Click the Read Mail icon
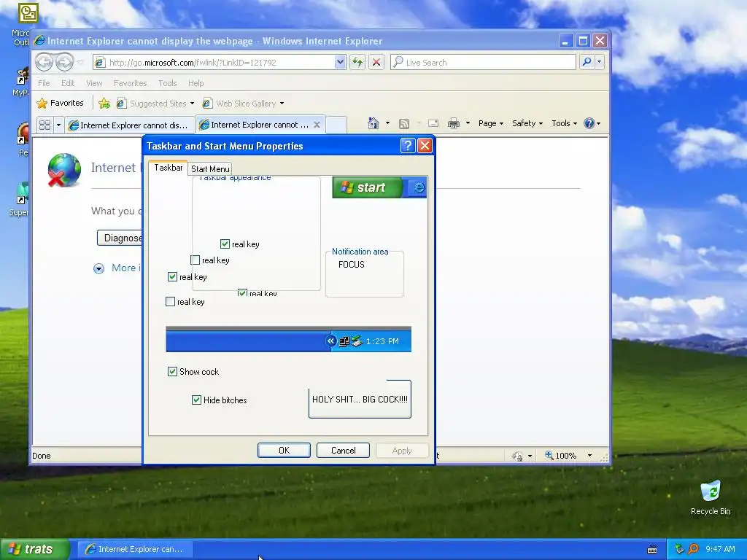This screenshot has width=747, height=560. click(433, 124)
